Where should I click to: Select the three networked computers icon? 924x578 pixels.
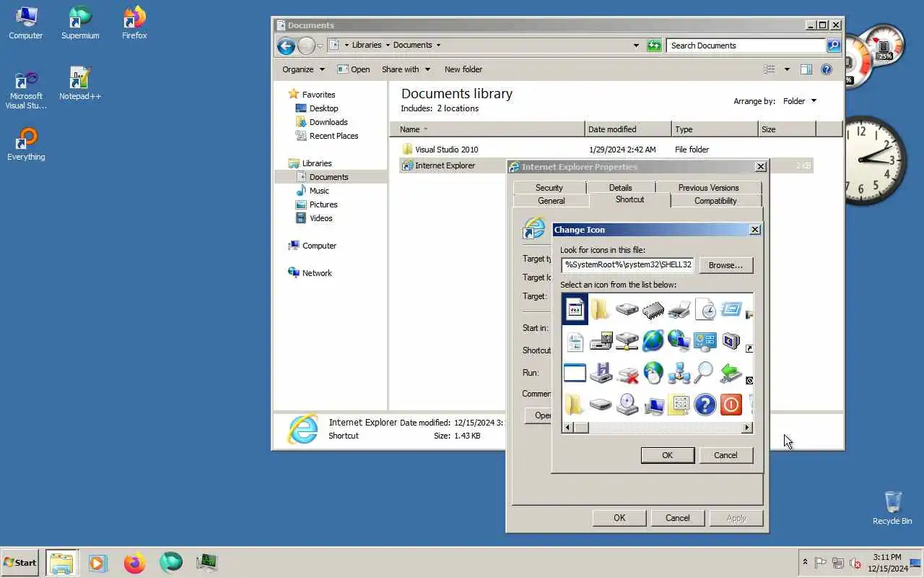679,373
